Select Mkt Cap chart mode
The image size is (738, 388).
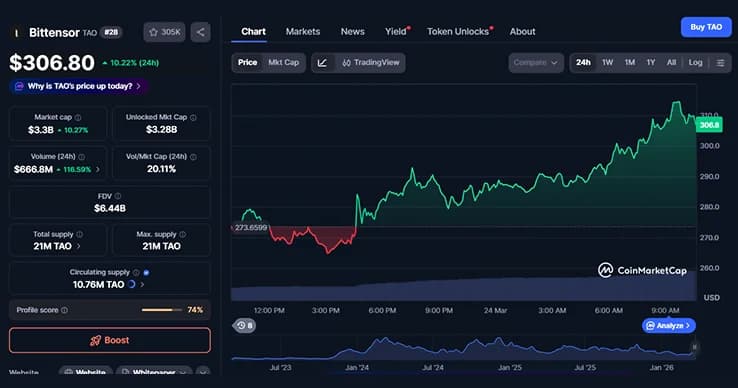pos(283,63)
